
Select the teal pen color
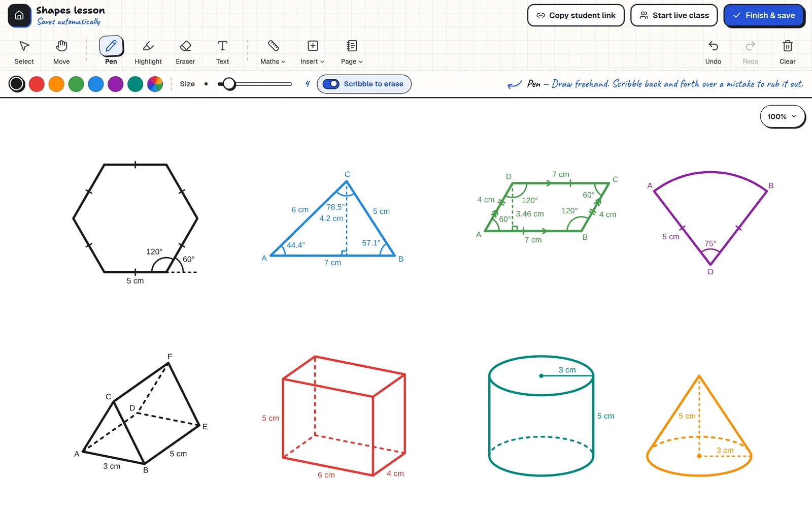[136, 84]
